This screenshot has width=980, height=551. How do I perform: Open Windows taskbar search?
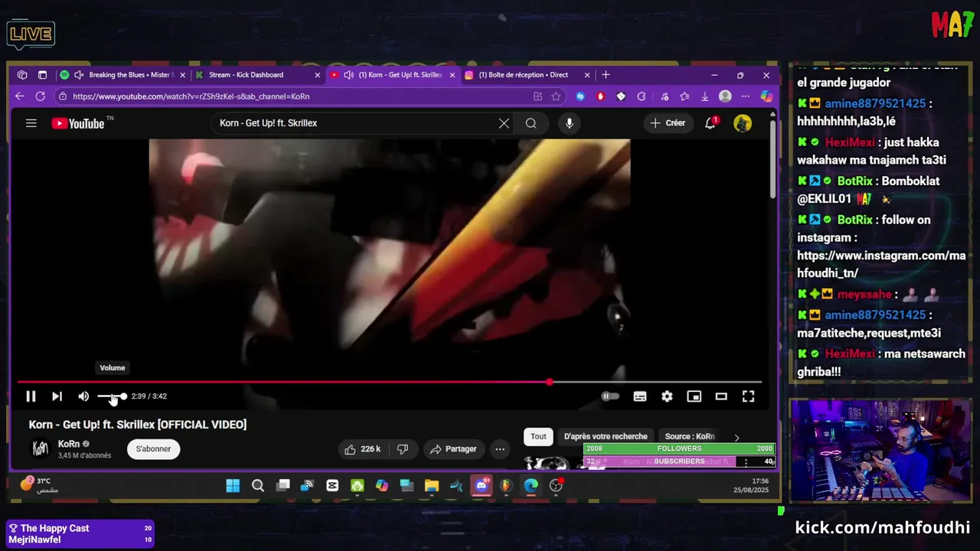click(x=258, y=486)
